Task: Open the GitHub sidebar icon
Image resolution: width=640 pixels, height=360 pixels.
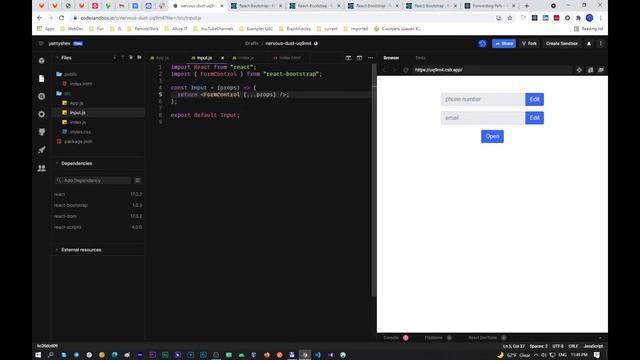Action: point(42,132)
